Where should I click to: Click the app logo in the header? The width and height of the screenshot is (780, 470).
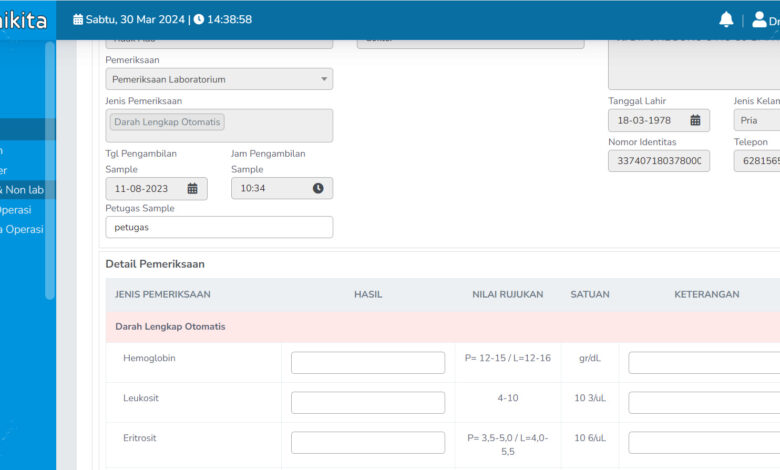tap(24, 20)
